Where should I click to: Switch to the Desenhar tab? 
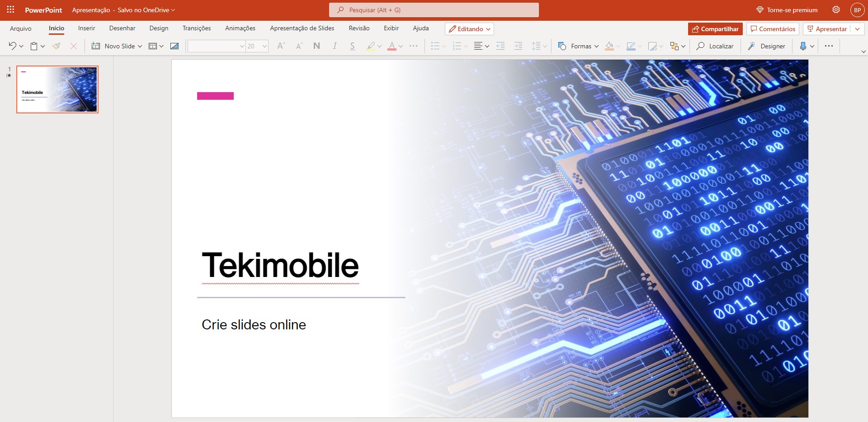122,28
